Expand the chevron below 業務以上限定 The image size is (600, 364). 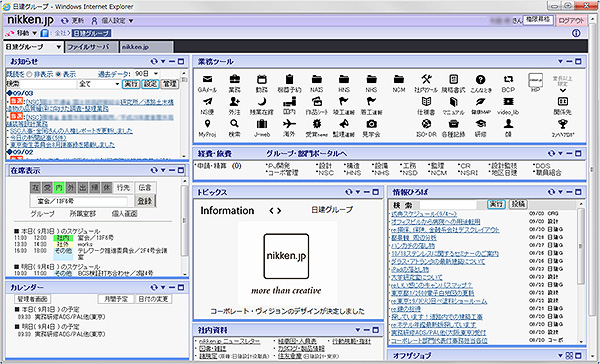[562, 91]
